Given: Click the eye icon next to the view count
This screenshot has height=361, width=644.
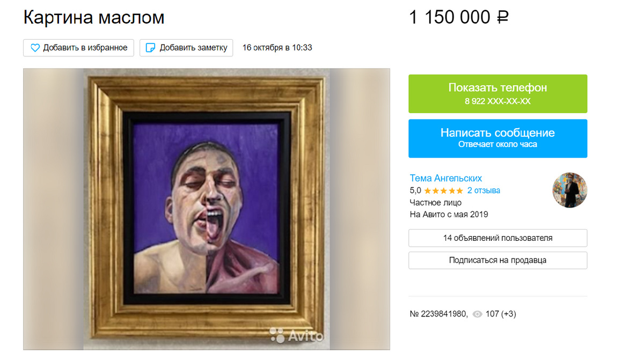Looking at the screenshot, I should point(477,314).
